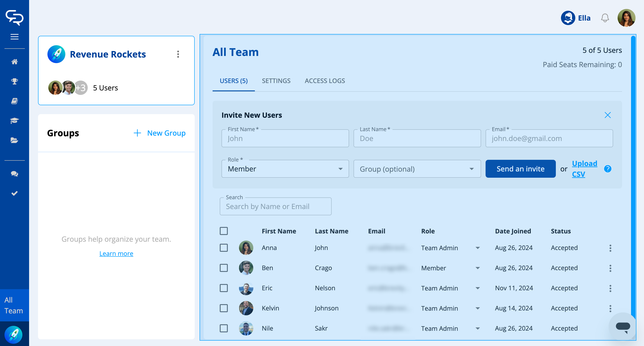Image resolution: width=644 pixels, height=346 pixels.
Task: Check the select-all users checkbox
Action: [224, 231]
